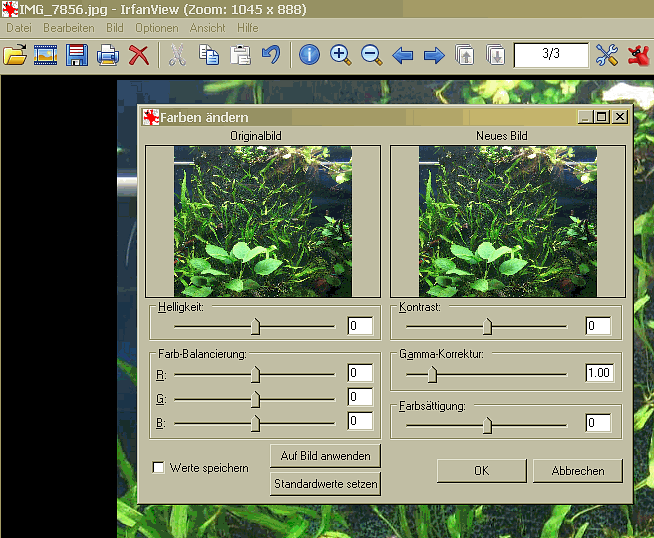Open the Optionen menu

click(157, 28)
